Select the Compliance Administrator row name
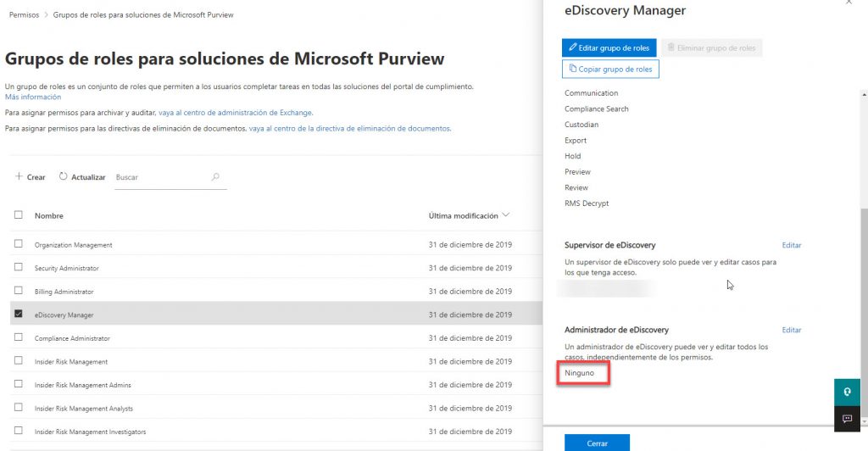 click(x=72, y=338)
